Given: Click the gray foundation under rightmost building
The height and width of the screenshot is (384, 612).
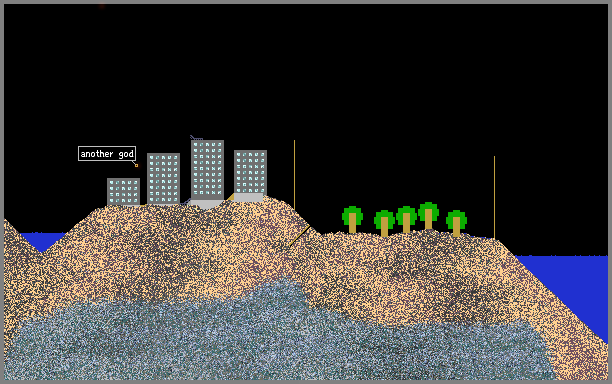Looking at the screenshot, I should [248, 197].
